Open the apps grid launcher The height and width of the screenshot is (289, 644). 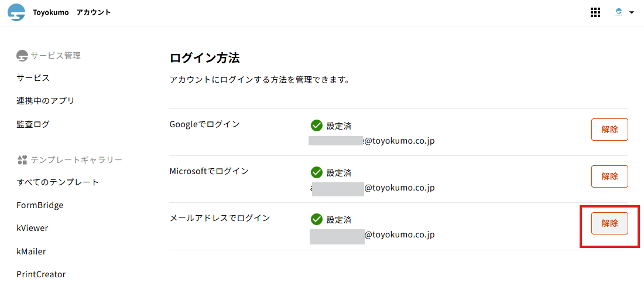point(595,12)
